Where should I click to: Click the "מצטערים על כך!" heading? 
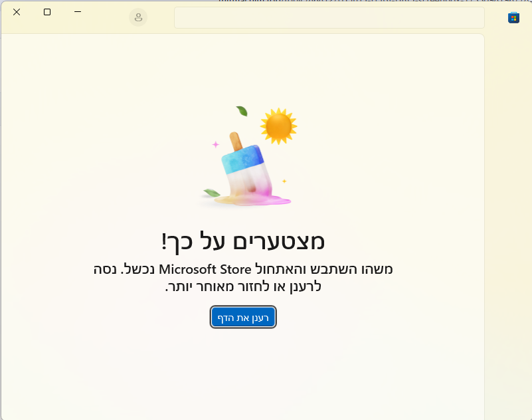(x=243, y=242)
